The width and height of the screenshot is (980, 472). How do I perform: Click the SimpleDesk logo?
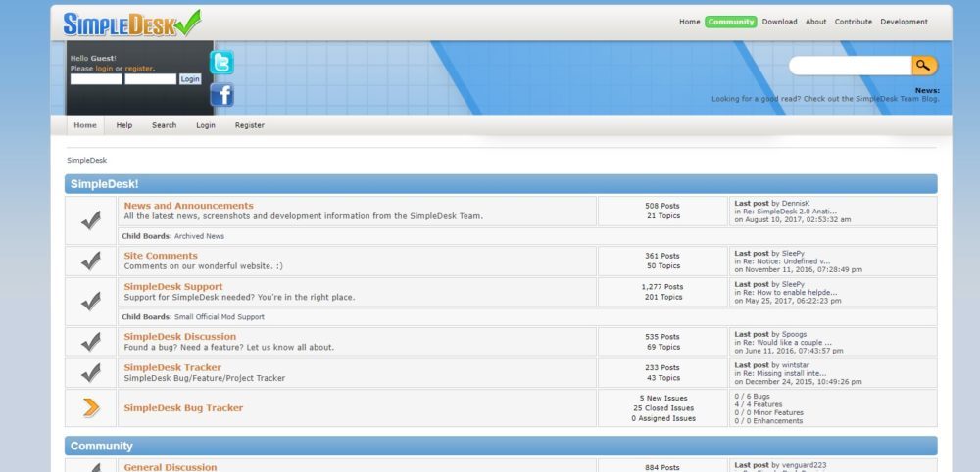pyautogui.click(x=130, y=24)
